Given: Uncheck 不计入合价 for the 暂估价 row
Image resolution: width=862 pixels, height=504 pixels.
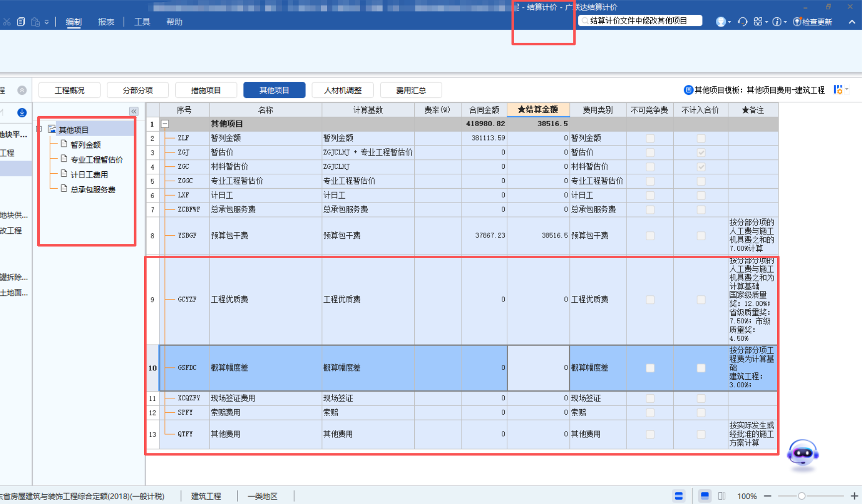Looking at the screenshot, I should coord(701,152).
